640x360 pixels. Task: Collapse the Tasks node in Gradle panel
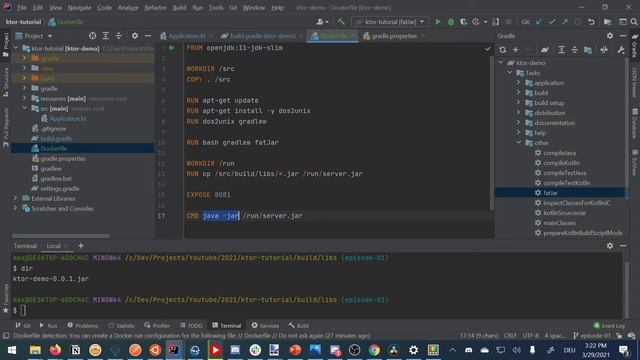[x=510, y=73]
